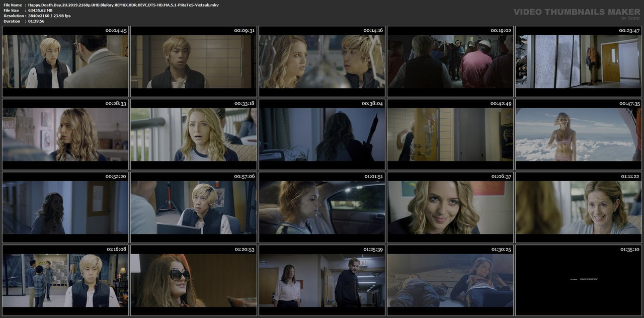
Task: Open the thumbnail at 01:06:37
Action: [x=450, y=207]
